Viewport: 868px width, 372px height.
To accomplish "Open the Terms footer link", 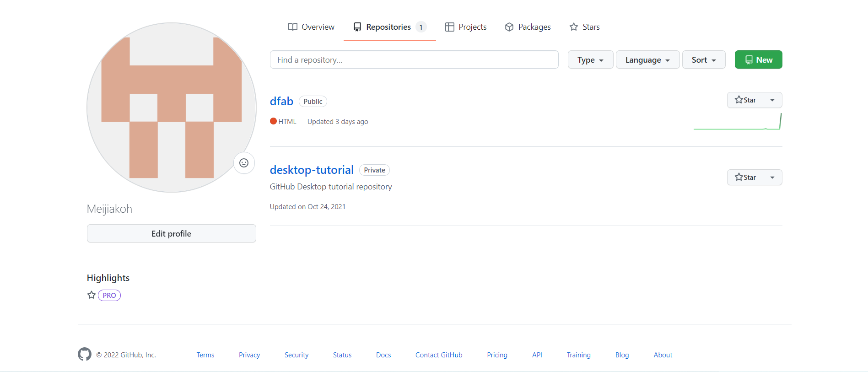I will click(205, 355).
